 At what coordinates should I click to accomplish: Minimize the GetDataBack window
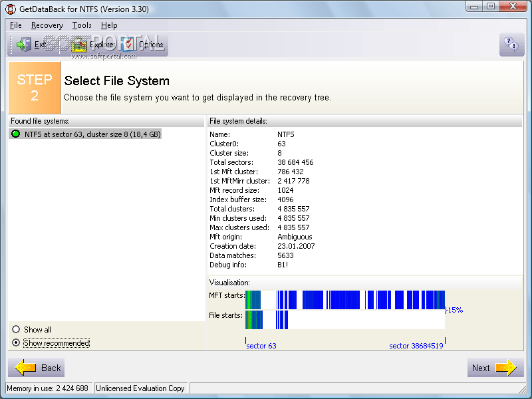click(474, 7)
